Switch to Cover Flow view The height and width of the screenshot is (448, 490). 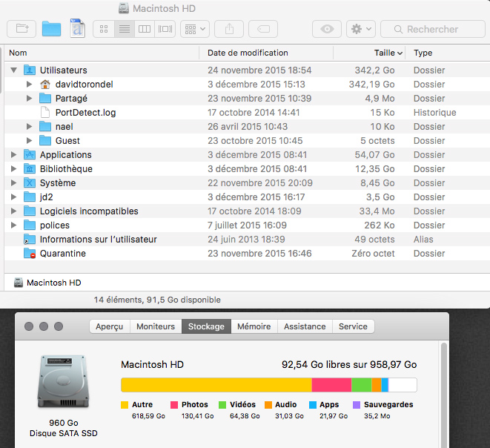coord(165,29)
